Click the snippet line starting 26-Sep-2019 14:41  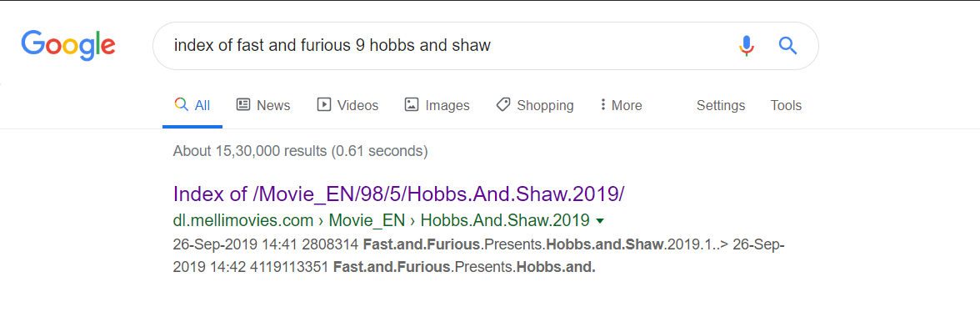[478, 244]
